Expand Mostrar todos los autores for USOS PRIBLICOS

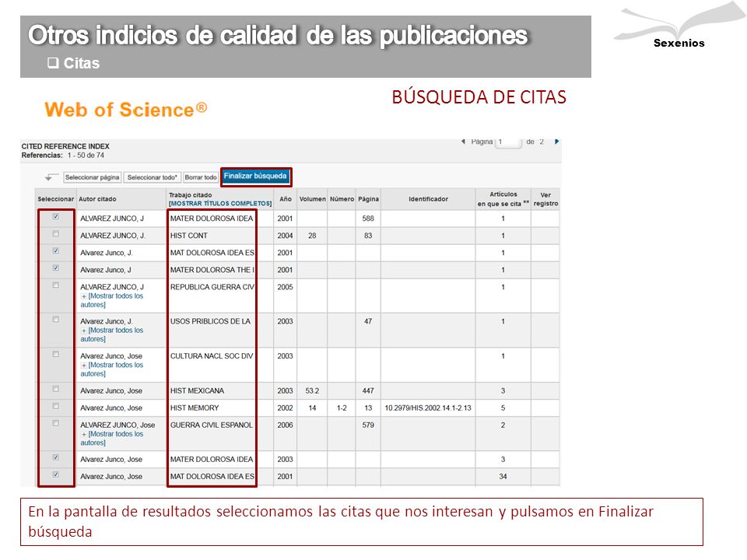pos(112,334)
